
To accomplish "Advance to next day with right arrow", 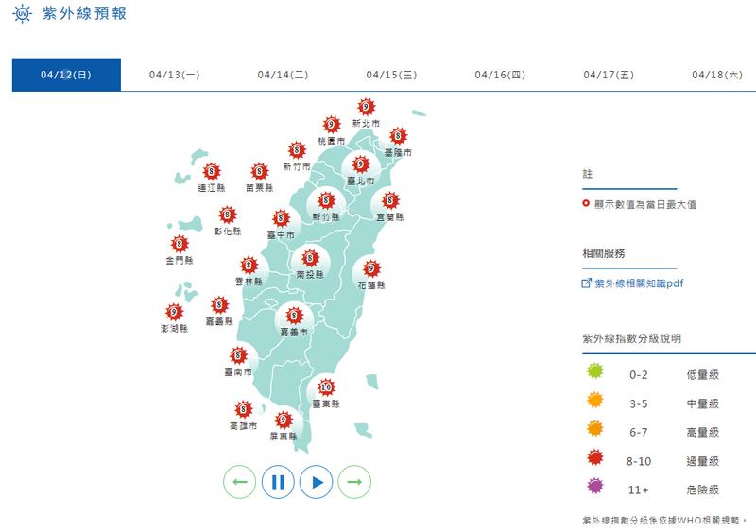I will (x=354, y=482).
